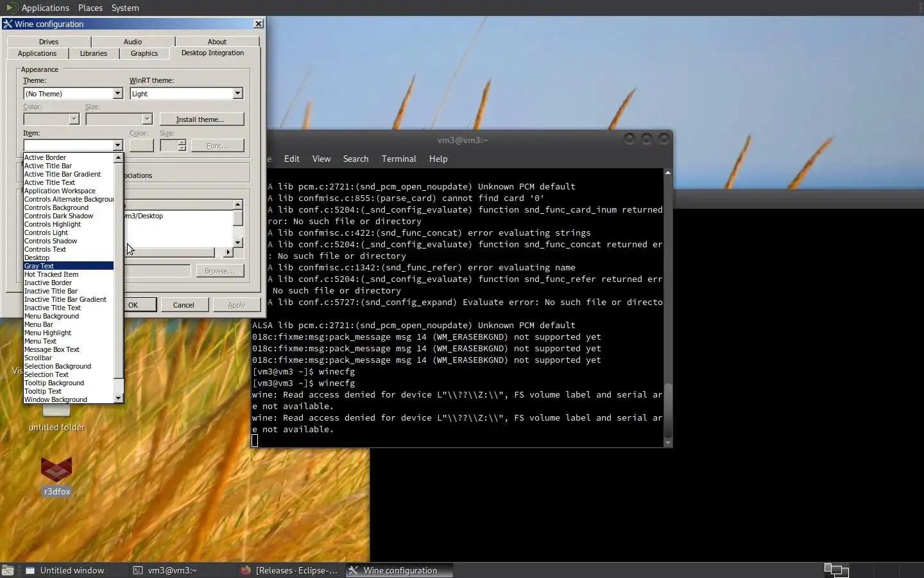
Task: Click the show desktop icon in taskbar
Action: (8, 570)
